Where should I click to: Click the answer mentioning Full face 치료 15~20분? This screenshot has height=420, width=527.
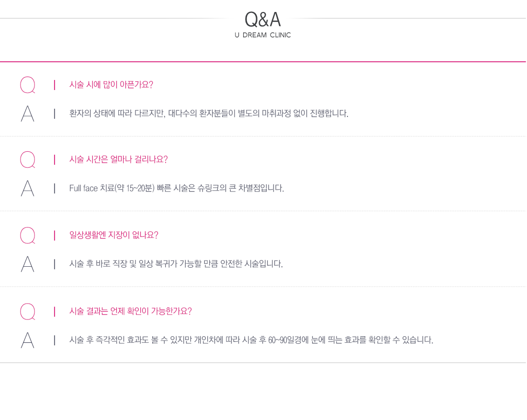177,188
